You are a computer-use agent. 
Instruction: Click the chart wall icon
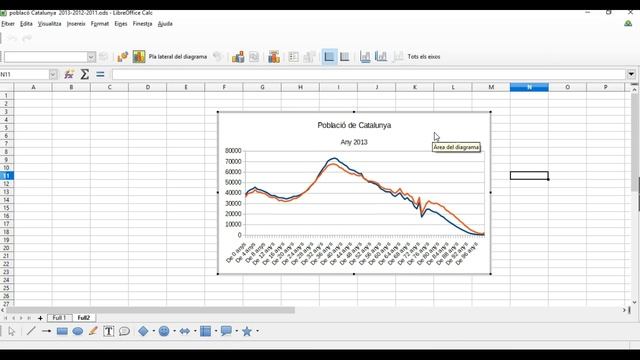pos(139,57)
